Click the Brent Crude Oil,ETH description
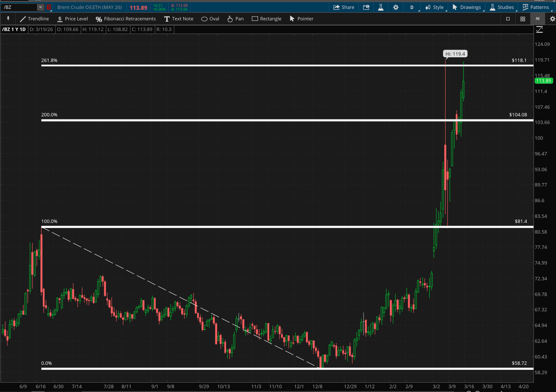The height and width of the screenshot is (392, 556). pyautogui.click(x=89, y=7)
